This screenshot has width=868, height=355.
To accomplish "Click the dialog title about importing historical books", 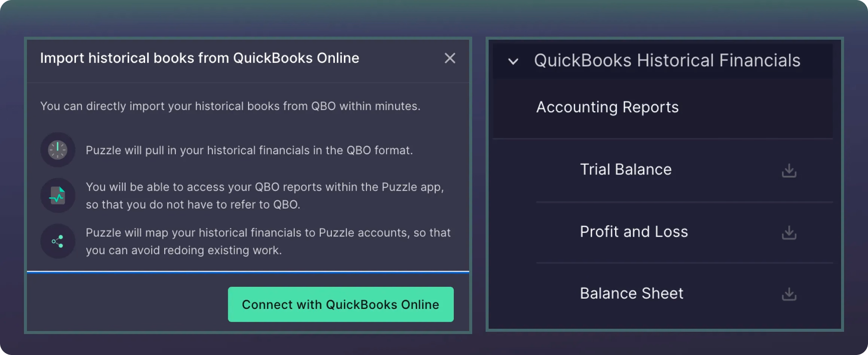I will [x=199, y=58].
